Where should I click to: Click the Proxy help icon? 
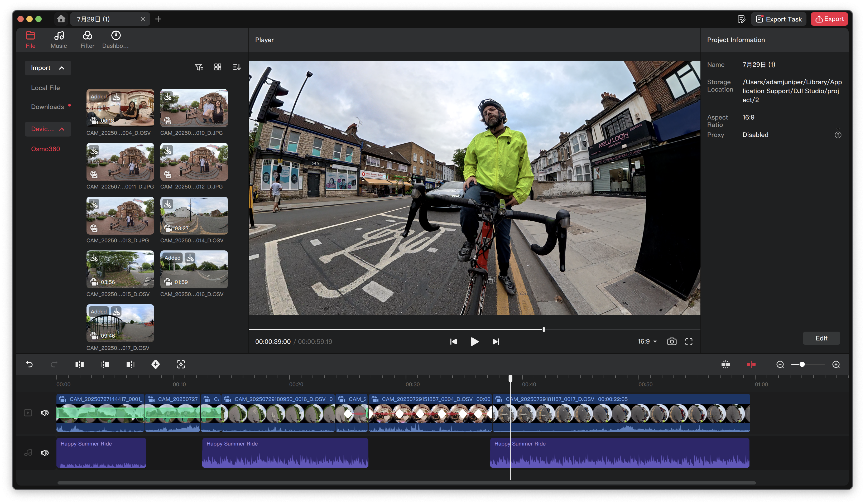(x=838, y=135)
